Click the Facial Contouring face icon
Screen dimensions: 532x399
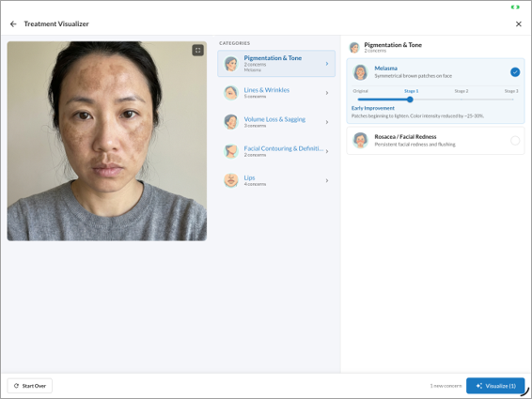(231, 151)
